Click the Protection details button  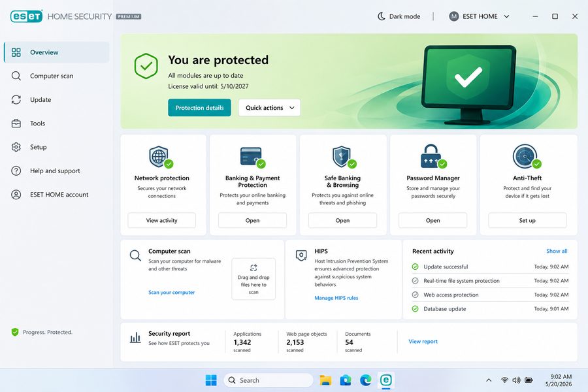click(x=199, y=108)
